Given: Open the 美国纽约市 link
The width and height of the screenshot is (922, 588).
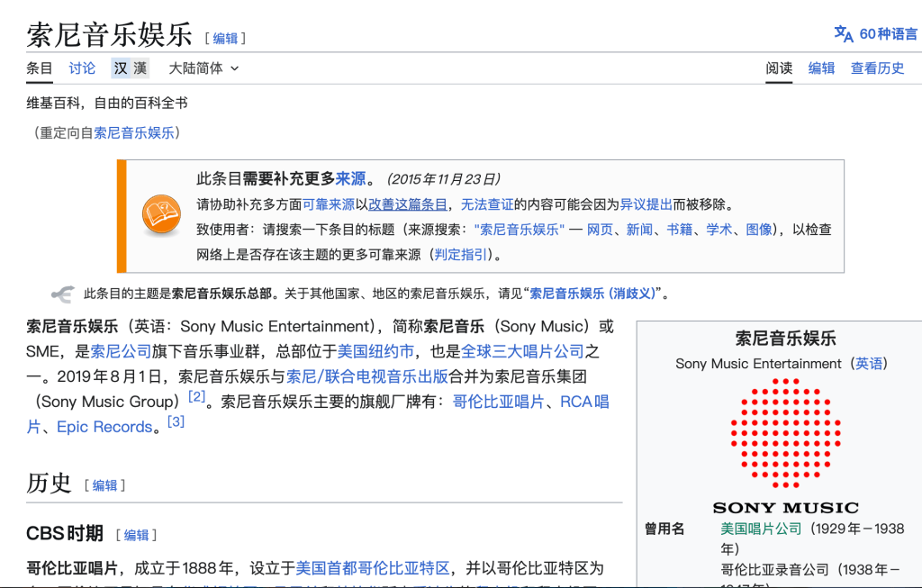Looking at the screenshot, I should coord(375,351).
